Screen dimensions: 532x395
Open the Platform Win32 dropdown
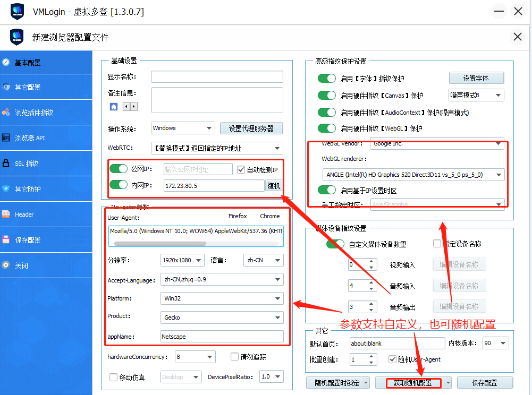pos(222,298)
